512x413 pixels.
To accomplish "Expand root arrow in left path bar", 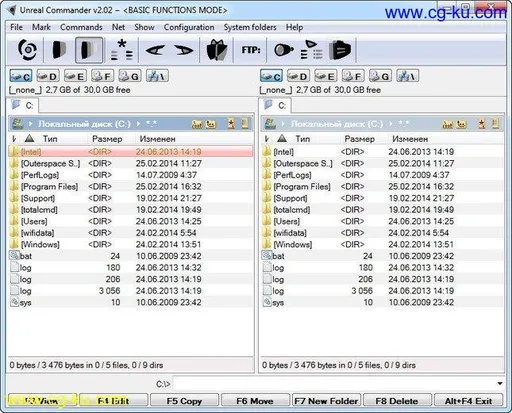I will (x=31, y=124).
